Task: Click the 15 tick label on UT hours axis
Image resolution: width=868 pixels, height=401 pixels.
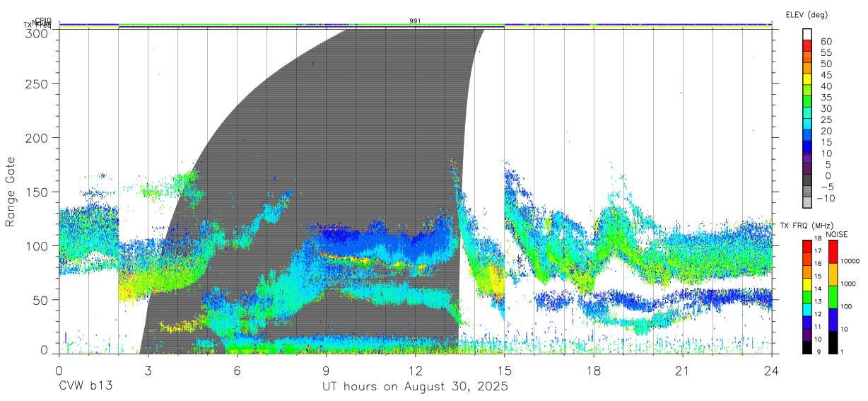Action: point(504,370)
